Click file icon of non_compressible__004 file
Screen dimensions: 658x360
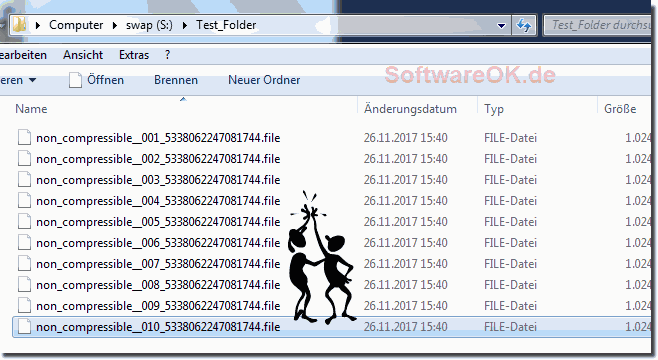(24, 201)
